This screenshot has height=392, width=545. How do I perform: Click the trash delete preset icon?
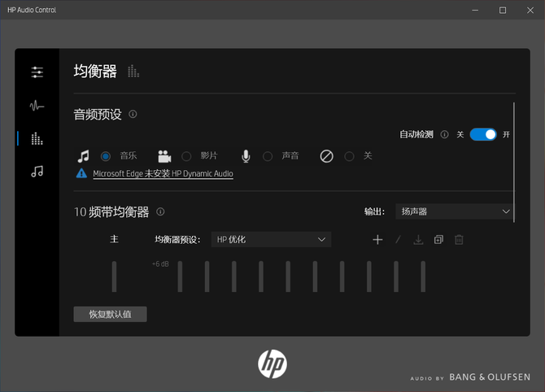tap(459, 239)
